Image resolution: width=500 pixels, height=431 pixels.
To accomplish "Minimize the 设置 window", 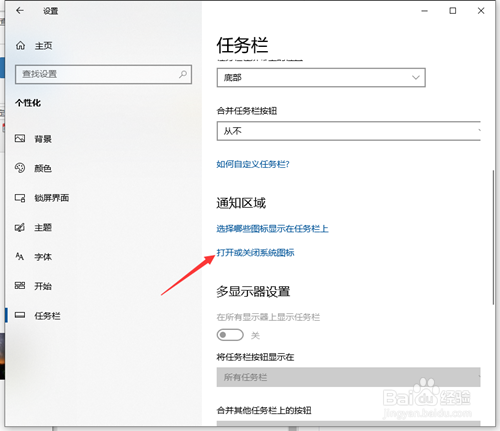I will [x=424, y=11].
